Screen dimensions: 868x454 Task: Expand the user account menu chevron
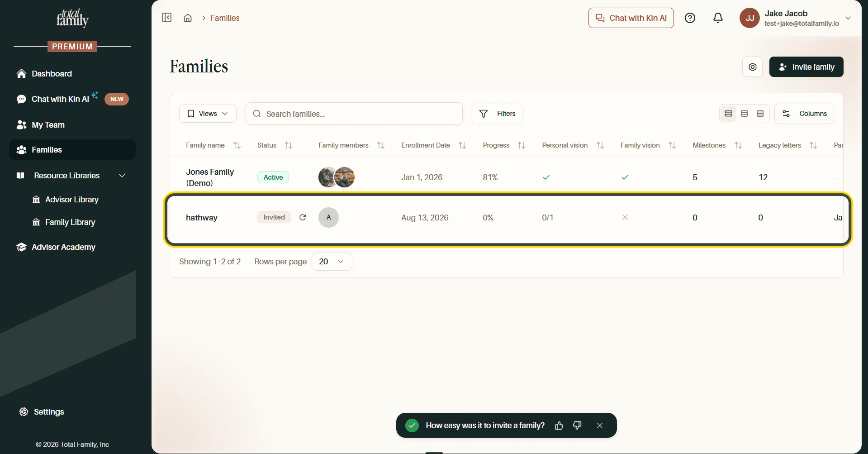848,18
